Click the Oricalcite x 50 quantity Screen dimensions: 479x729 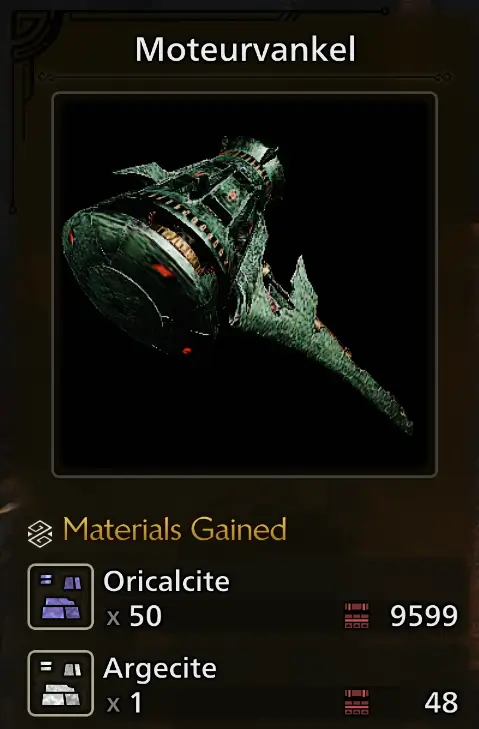[x=134, y=616]
